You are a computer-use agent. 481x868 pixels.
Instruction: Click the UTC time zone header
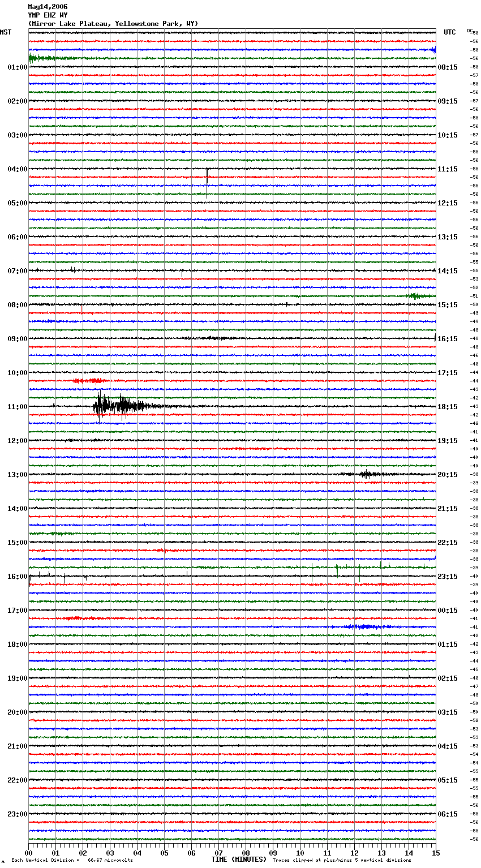click(450, 32)
